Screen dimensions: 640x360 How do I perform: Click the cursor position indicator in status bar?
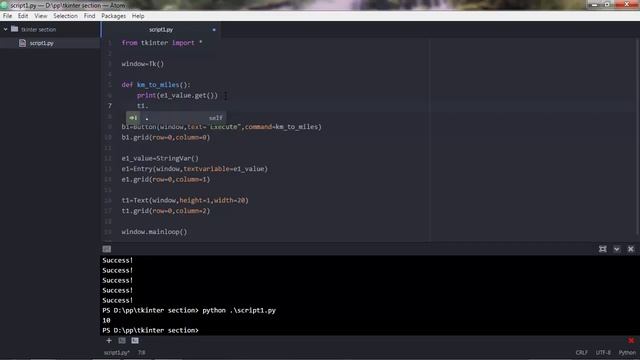tap(141, 353)
